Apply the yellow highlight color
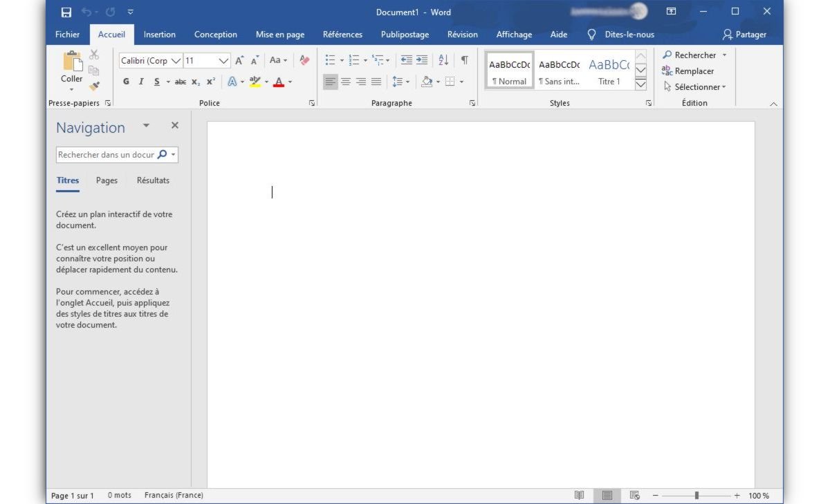 [x=255, y=82]
